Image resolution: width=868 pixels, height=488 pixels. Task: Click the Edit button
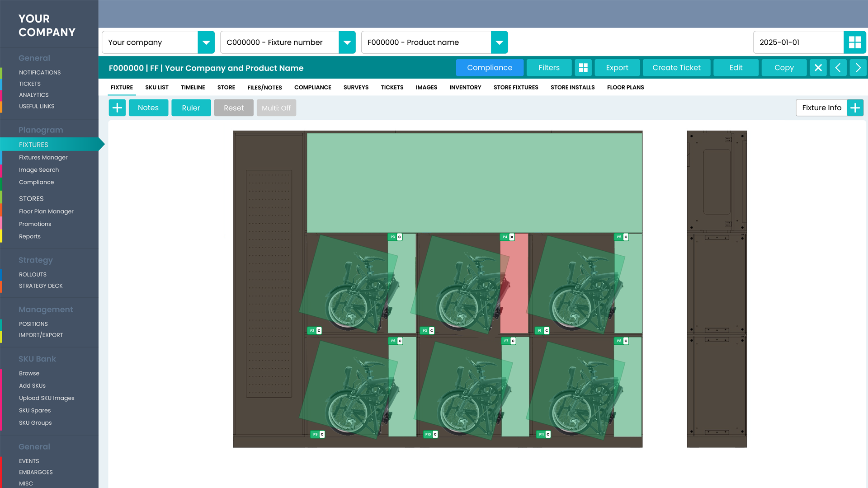[736, 68]
